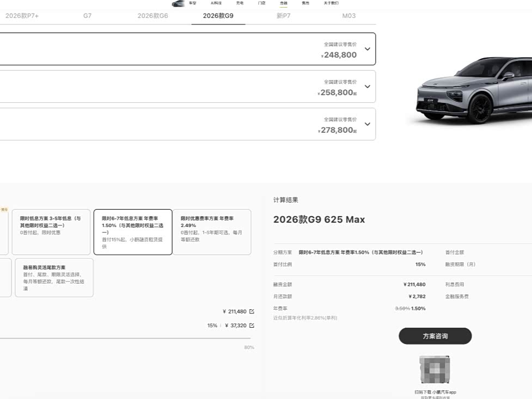Open 关于我们 in the top navigation

tap(331, 3)
